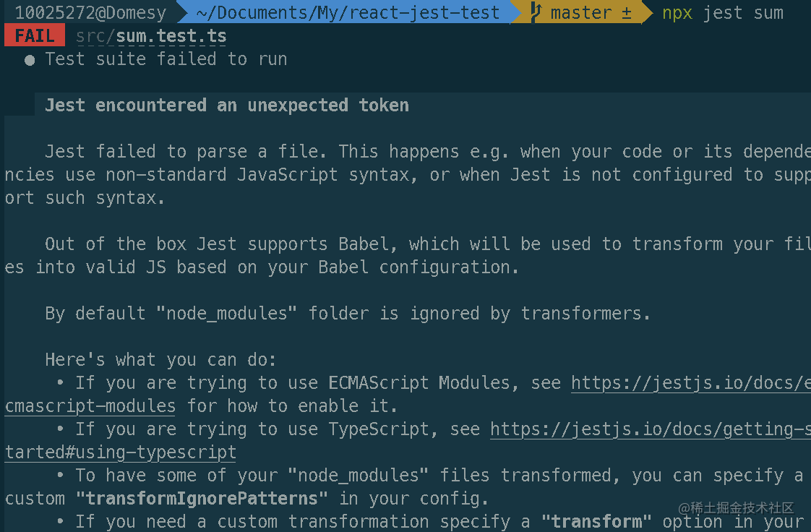Viewport: 811px width, 532px height.
Task: Click the wrapped cmascript-modules link text
Action: [x=90, y=406]
